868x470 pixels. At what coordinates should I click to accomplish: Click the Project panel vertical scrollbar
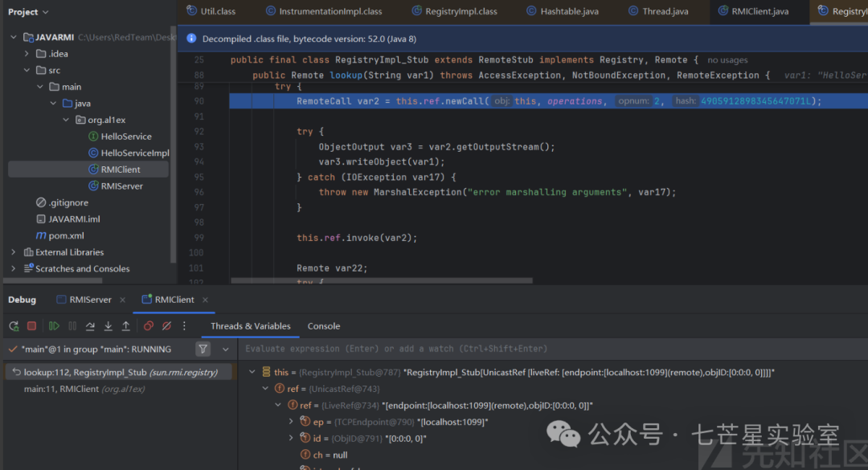tap(173, 144)
